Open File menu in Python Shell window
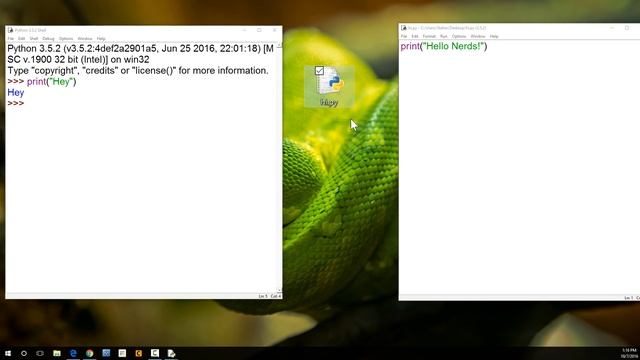Screen dimensions: 640x360 [11, 39]
